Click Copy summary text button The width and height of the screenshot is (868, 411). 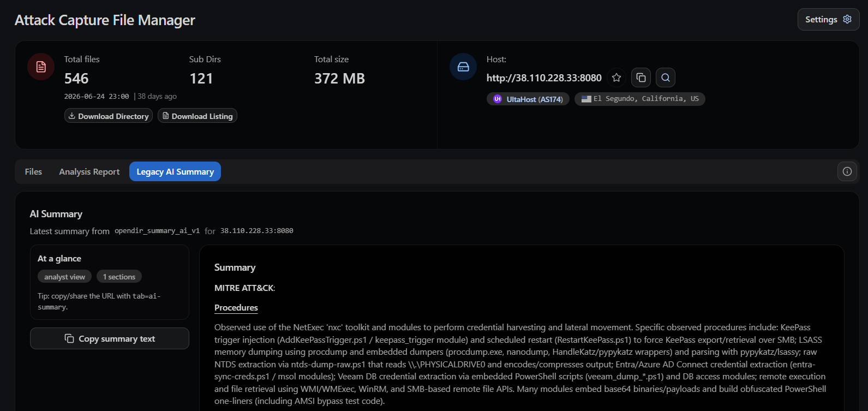point(110,338)
